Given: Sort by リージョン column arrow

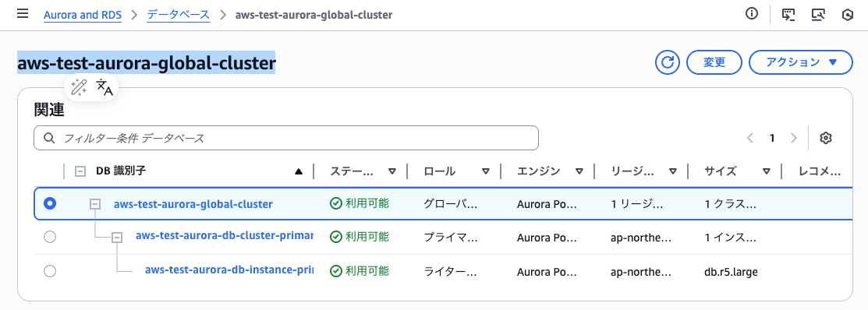Looking at the screenshot, I should [x=672, y=171].
